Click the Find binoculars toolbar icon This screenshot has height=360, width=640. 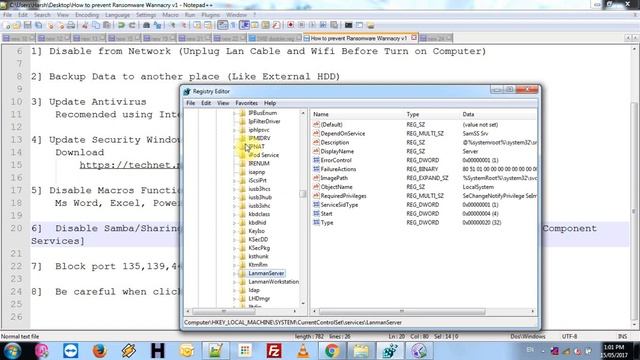(x=146, y=25)
